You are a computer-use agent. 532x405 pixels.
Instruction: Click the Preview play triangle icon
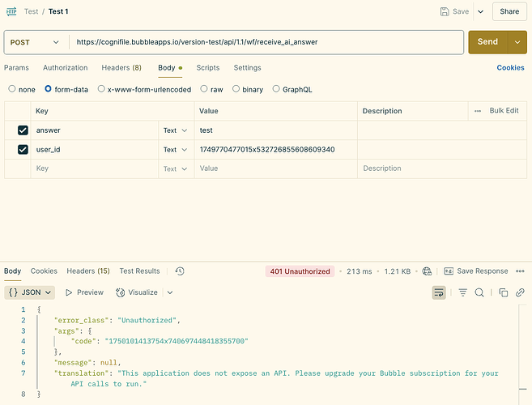point(69,292)
